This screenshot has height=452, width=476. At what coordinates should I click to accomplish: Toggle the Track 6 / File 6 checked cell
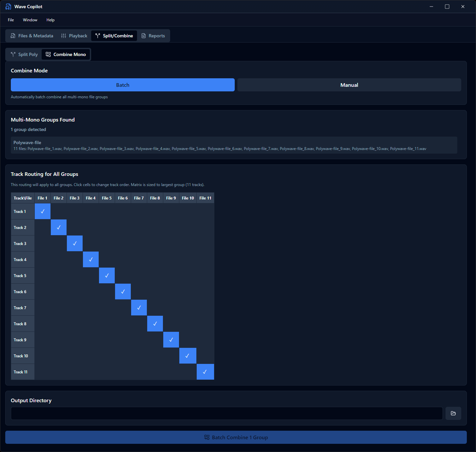coord(123,292)
